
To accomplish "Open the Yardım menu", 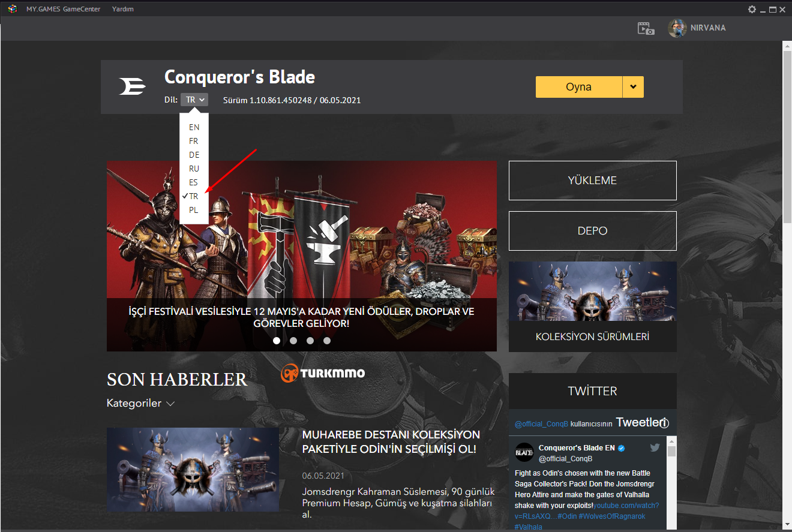I will 122,9.
